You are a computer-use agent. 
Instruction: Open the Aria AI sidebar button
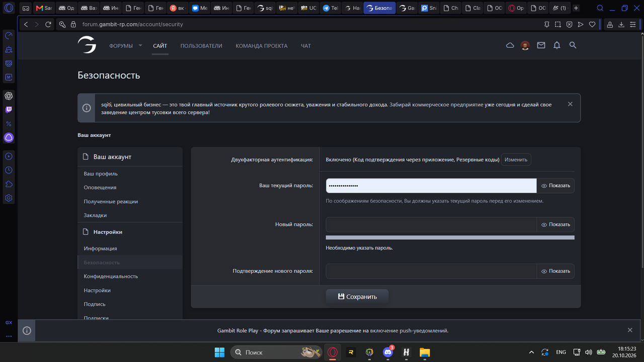click(9, 137)
